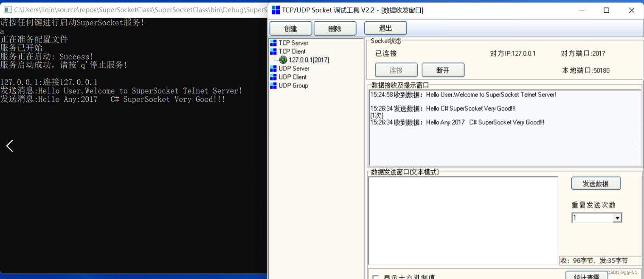644x279 pixels.
Task: Click the 断开 disconnect button
Action: (x=443, y=70)
